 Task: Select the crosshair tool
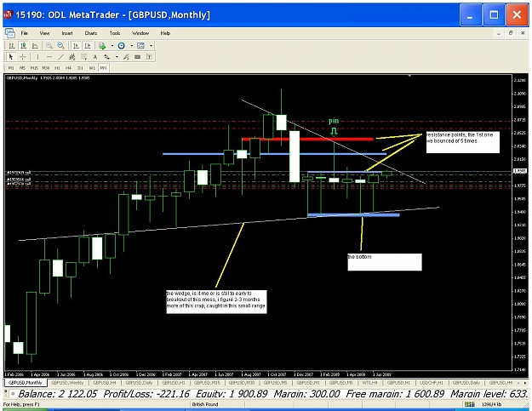[x=23, y=57]
